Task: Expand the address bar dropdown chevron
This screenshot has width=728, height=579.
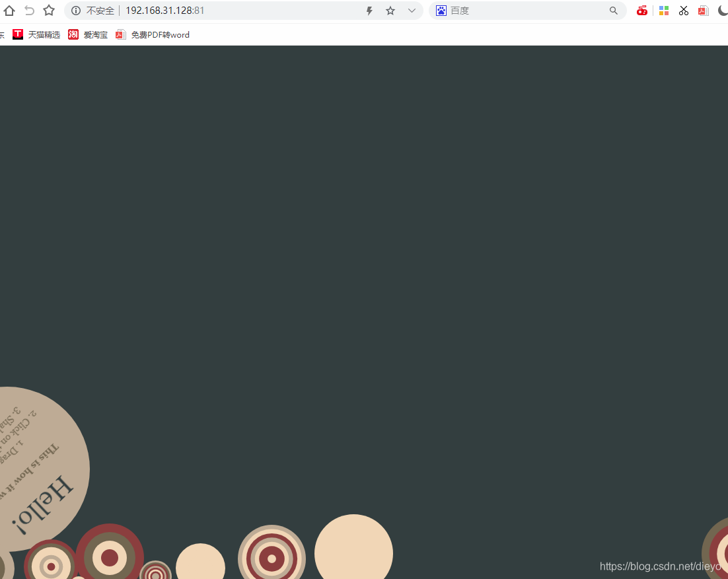Action: tap(412, 11)
